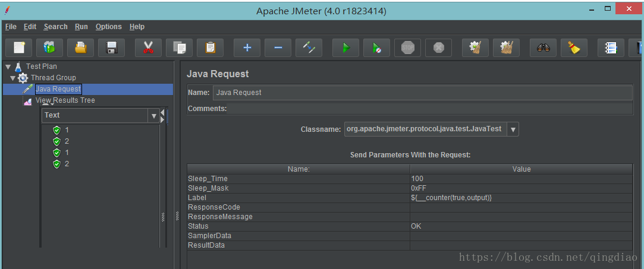Viewport: 644px width, 269px height.
Task: Click the Comments input field
Action: click(430, 109)
